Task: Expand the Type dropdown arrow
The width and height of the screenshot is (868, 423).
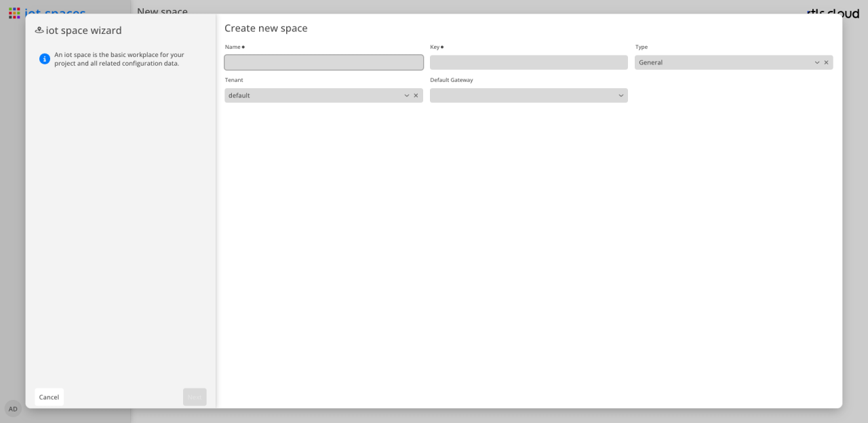Action: [816, 62]
